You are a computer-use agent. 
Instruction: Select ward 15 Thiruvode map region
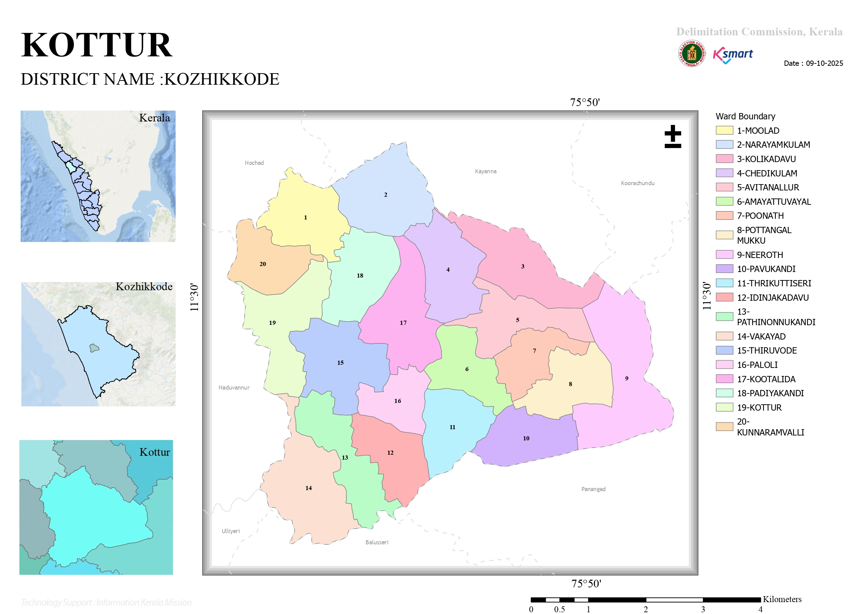340,362
